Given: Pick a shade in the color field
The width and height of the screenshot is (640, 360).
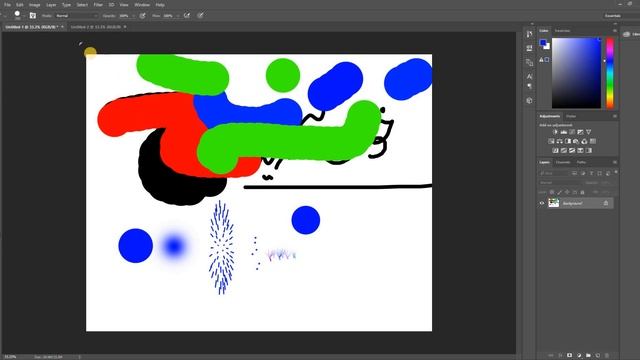Looking at the screenshot, I should pos(576,73).
